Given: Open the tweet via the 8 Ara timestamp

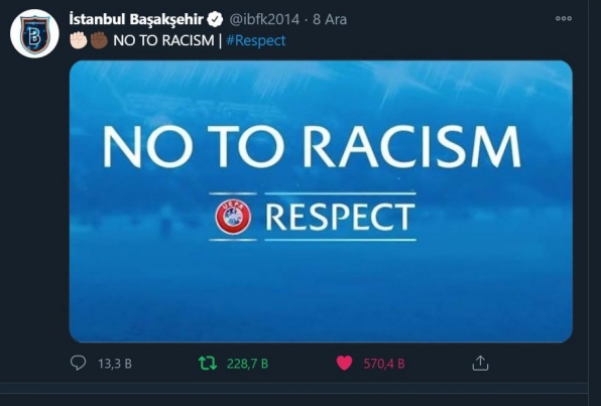Looking at the screenshot, I should [330, 19].
